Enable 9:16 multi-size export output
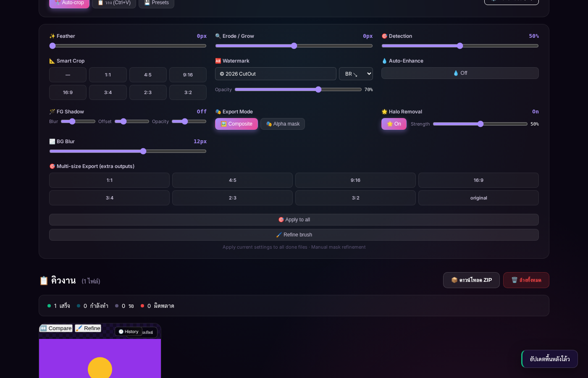The width and height of the screenshot is (588, 378). (x=355, y=180)
